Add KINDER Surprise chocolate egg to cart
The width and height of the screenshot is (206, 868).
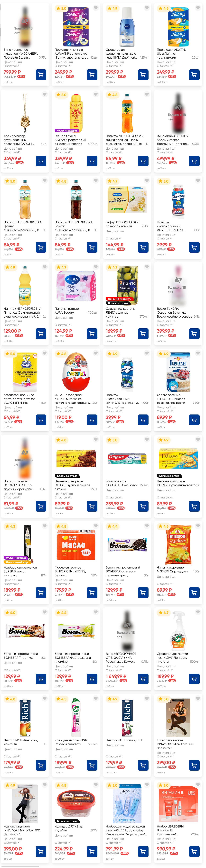click(92, 420)
